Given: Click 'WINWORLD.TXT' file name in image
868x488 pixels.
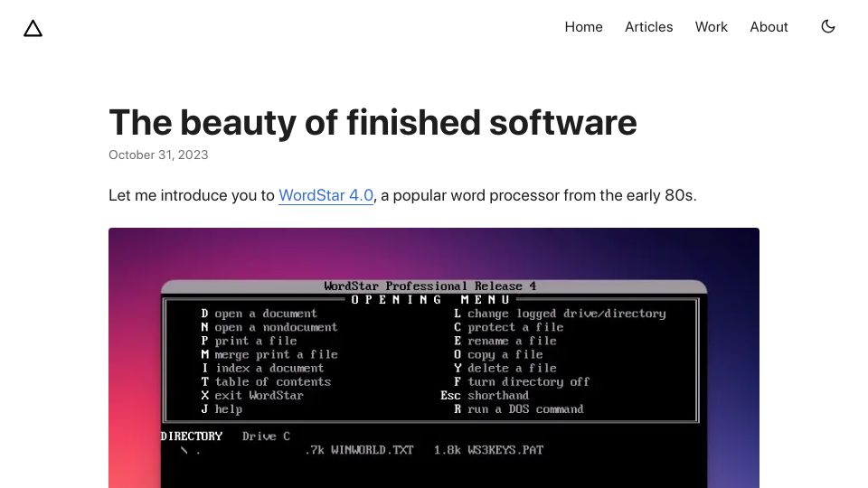Looking at the screenshot, I should (372, 450).
